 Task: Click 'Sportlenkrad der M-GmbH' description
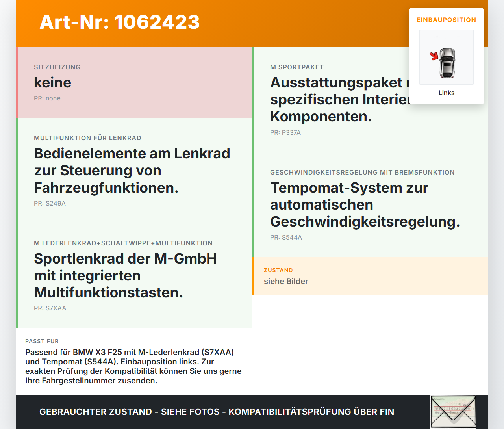pos(125,275)
